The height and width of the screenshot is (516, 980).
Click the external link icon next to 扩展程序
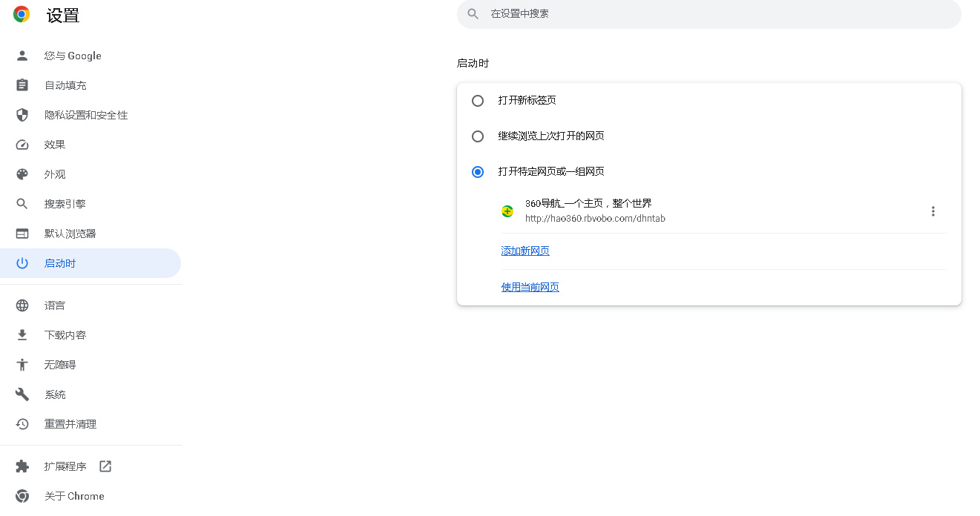click(105, 466)
